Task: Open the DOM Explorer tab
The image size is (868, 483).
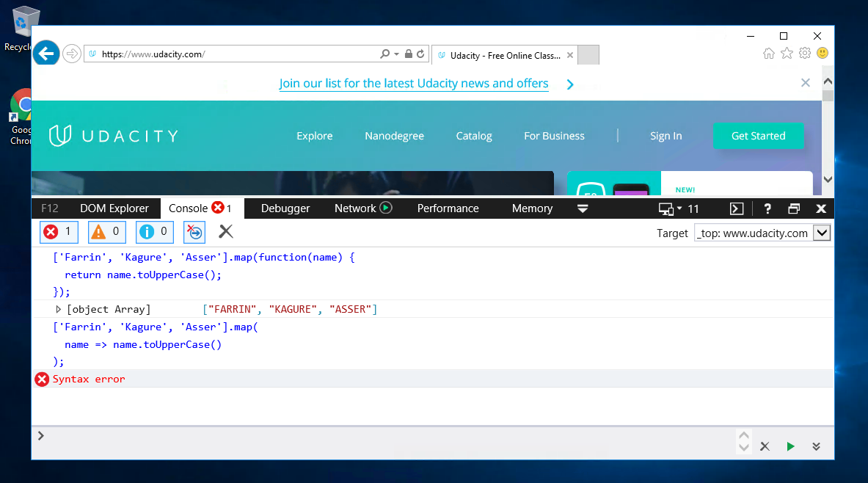Action: [114, 208]
